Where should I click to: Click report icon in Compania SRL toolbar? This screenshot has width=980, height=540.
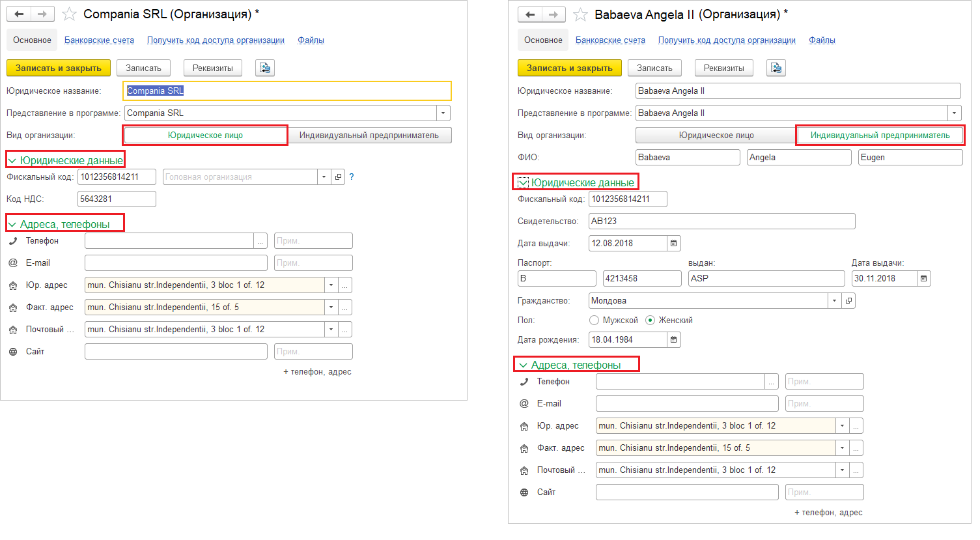coord(265,68)
